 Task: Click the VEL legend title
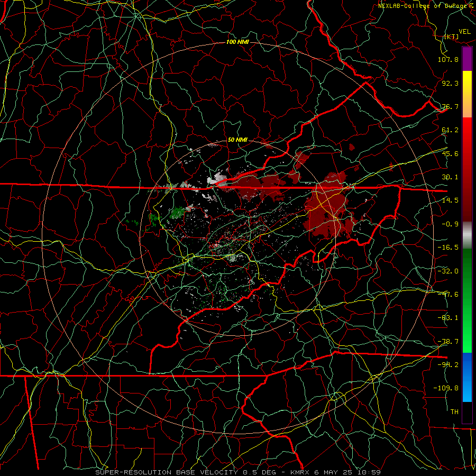coord(465,32)
